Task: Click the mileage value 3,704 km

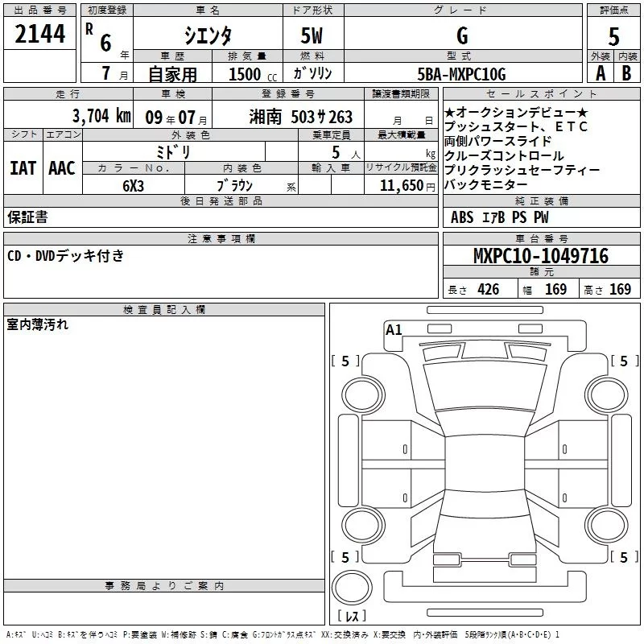Action: pos(101,116)
